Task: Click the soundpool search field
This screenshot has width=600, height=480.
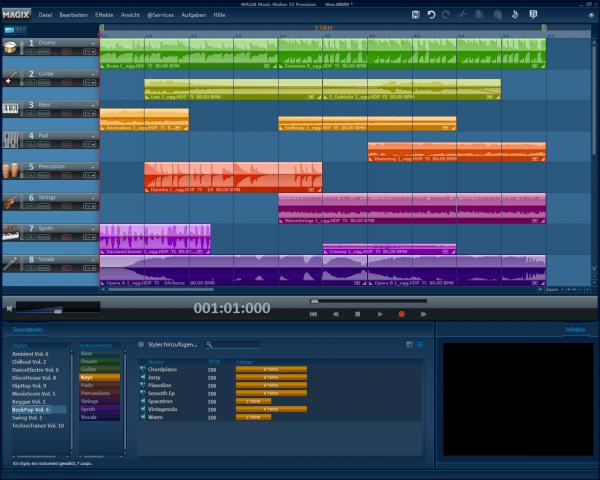Action: pyautogui.click(x=235, y=344)
